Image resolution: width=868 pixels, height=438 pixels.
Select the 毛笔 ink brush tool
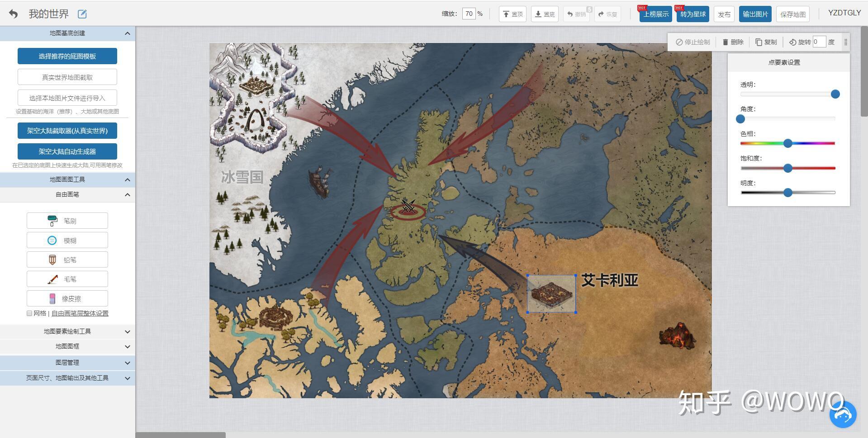click(x=67, y=279)
